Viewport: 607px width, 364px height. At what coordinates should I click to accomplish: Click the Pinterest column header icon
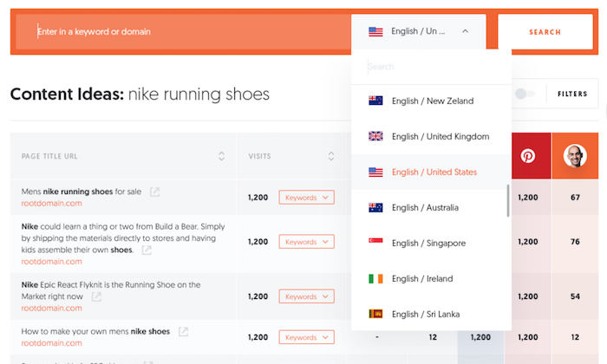tap(527, 156)
